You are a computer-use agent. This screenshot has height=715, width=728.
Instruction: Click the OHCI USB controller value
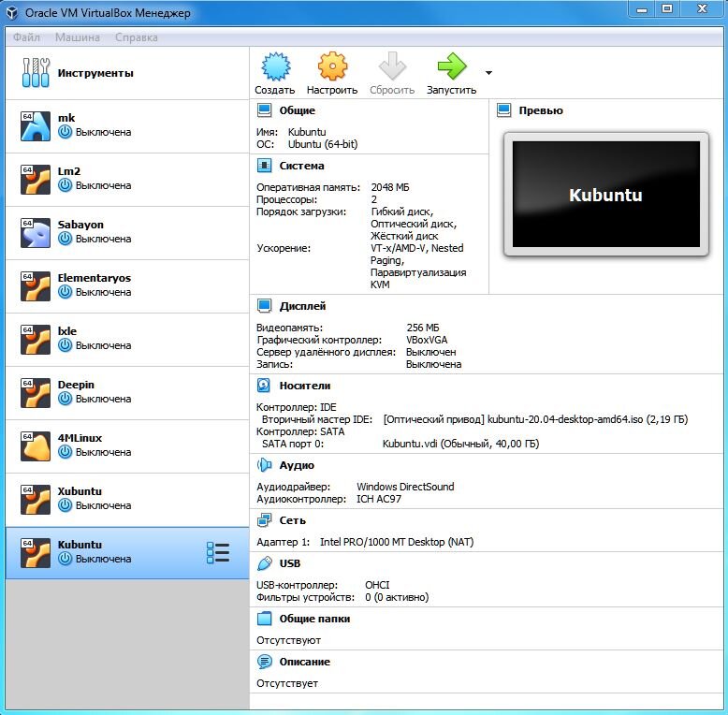(x=377, y=585)
